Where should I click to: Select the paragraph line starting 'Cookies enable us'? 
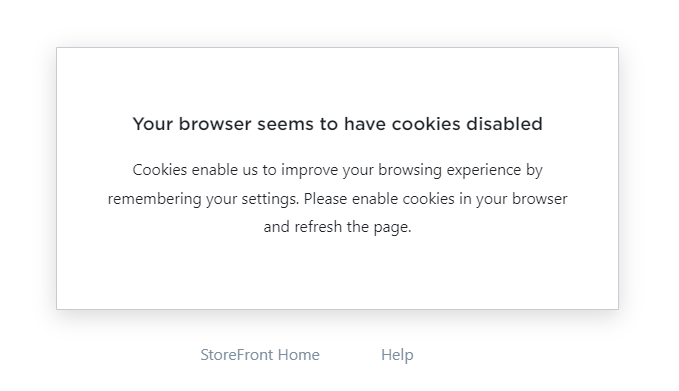(337, 170)
